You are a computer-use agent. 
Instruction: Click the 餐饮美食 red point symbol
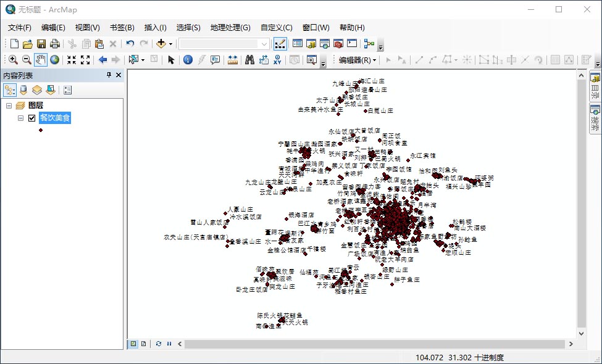pos(41,130)
